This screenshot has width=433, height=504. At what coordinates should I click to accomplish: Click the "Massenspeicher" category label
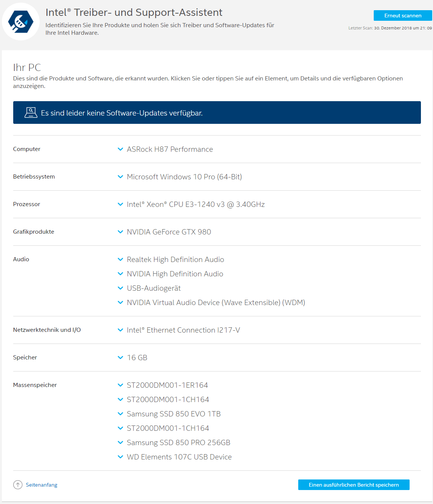coord(35,385)
